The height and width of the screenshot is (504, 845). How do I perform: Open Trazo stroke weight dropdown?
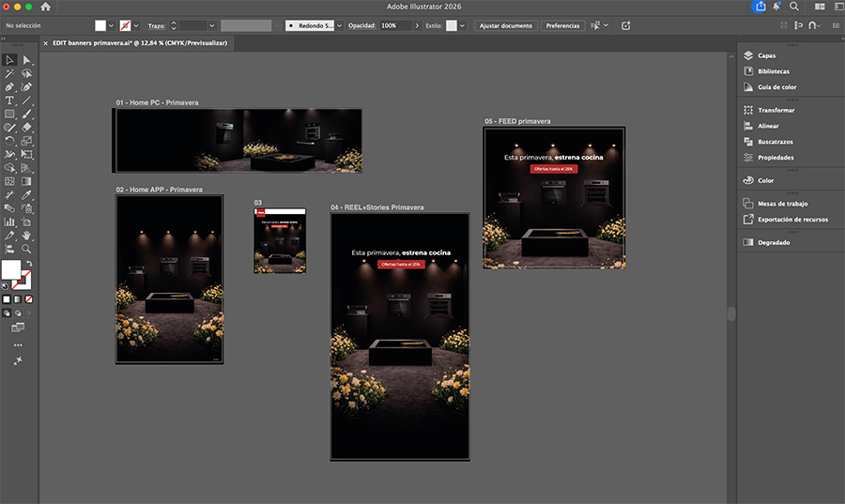click(212, 25)
